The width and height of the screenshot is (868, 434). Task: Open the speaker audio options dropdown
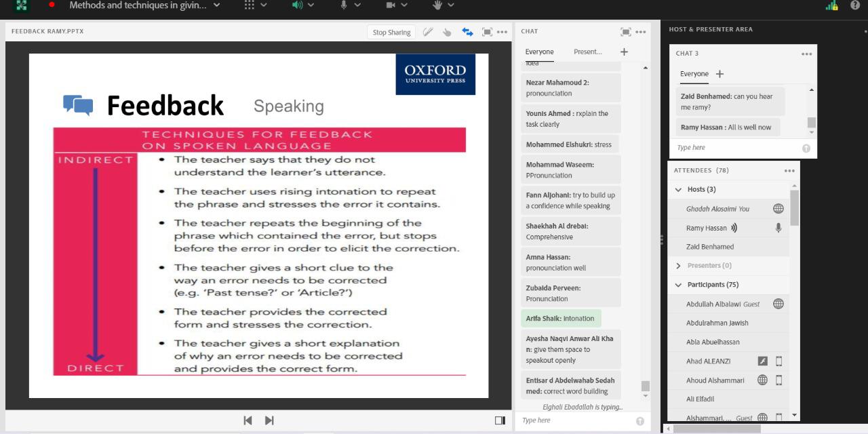303,5
